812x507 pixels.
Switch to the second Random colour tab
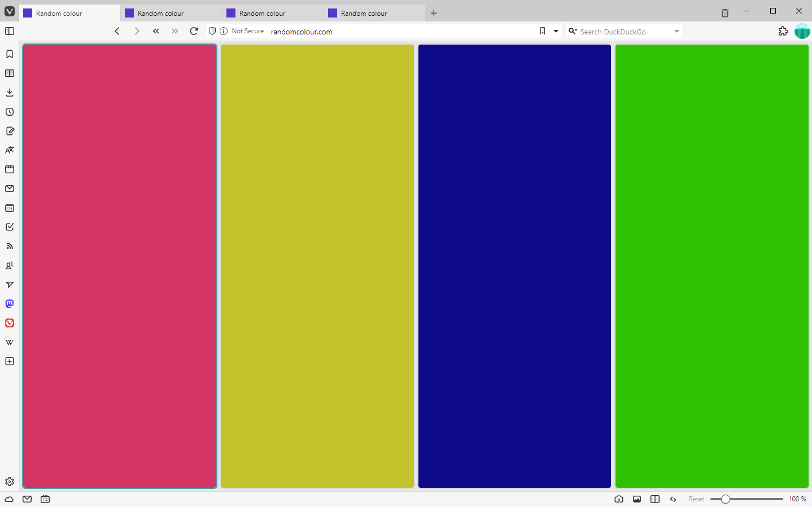click(171, 13)
